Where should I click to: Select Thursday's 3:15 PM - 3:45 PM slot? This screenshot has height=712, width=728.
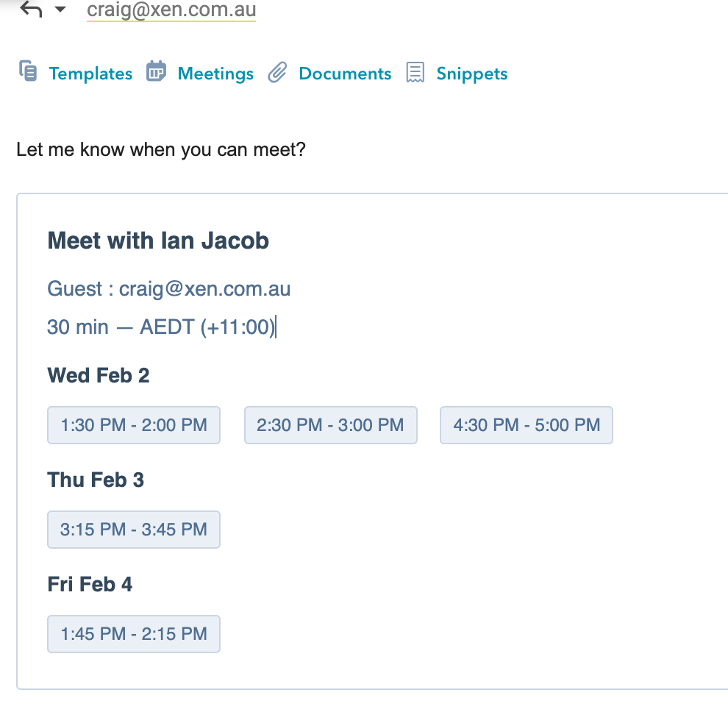pyautogui.click(x=134, y=530)
